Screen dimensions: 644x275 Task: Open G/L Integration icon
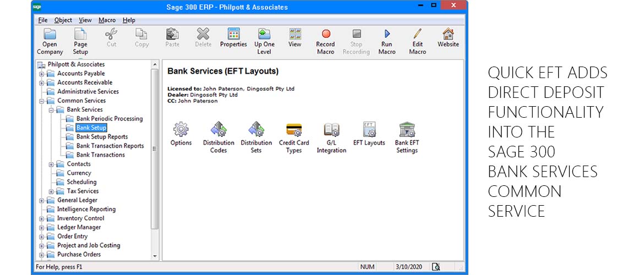(x=331, y=137)
